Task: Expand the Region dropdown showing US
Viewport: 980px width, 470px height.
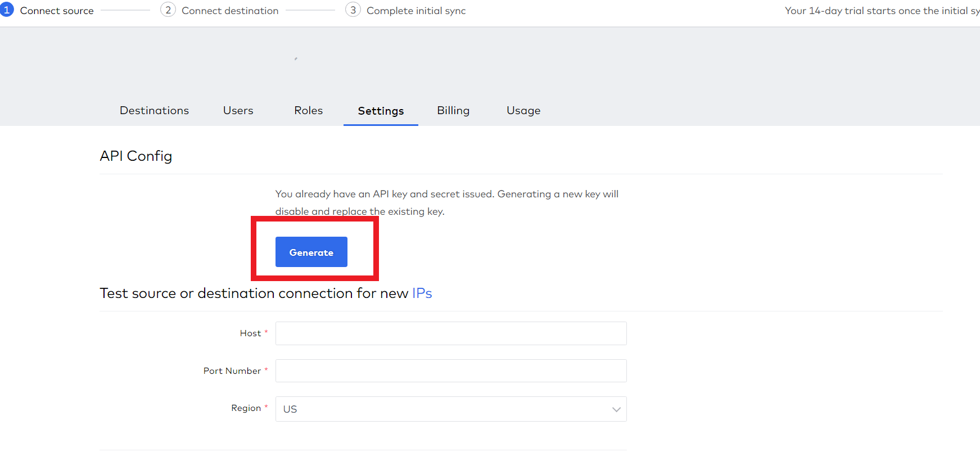Action: click(x=451, y=409)
